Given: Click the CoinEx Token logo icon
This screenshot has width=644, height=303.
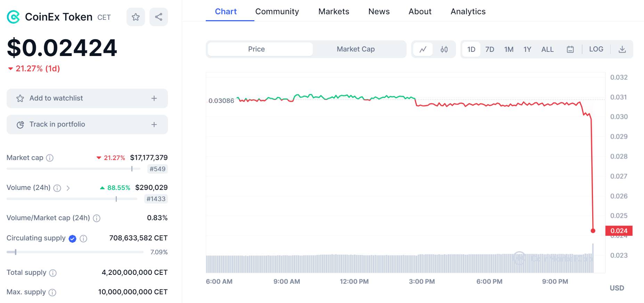Looking at the screenshot, I should pyautogui.click(x=14, y=17).
